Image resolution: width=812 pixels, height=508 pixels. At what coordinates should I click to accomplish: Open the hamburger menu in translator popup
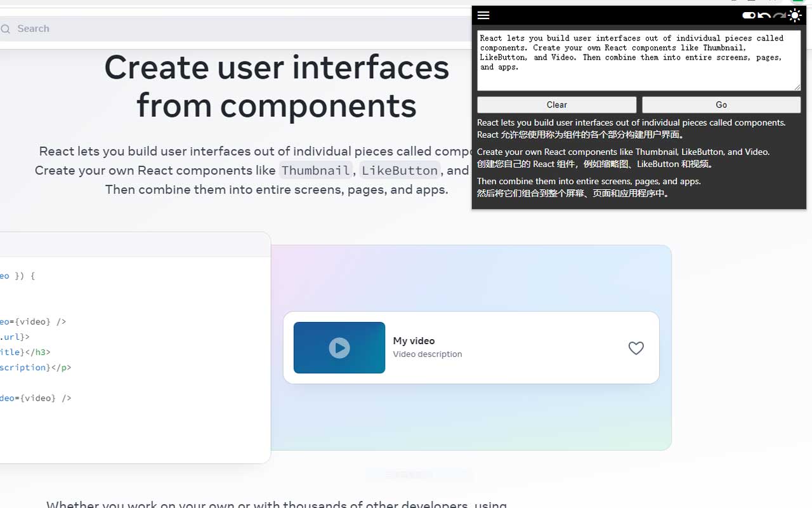483,15
